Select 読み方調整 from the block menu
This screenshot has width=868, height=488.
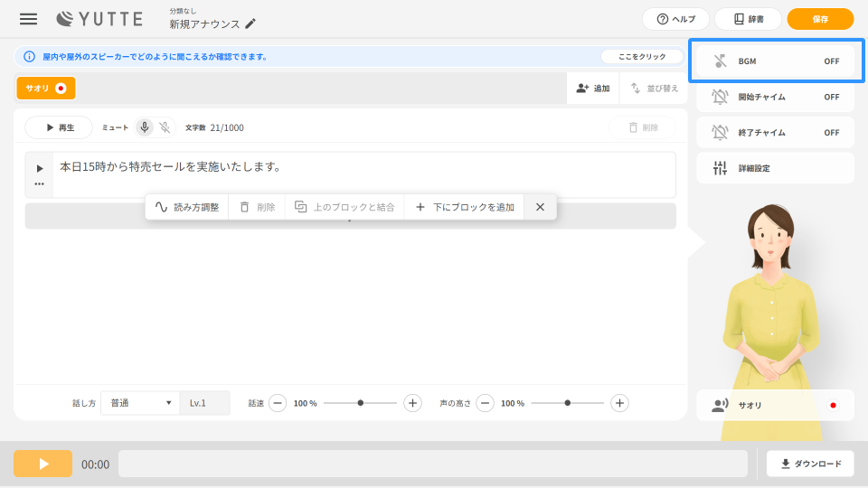coord(186,207)
